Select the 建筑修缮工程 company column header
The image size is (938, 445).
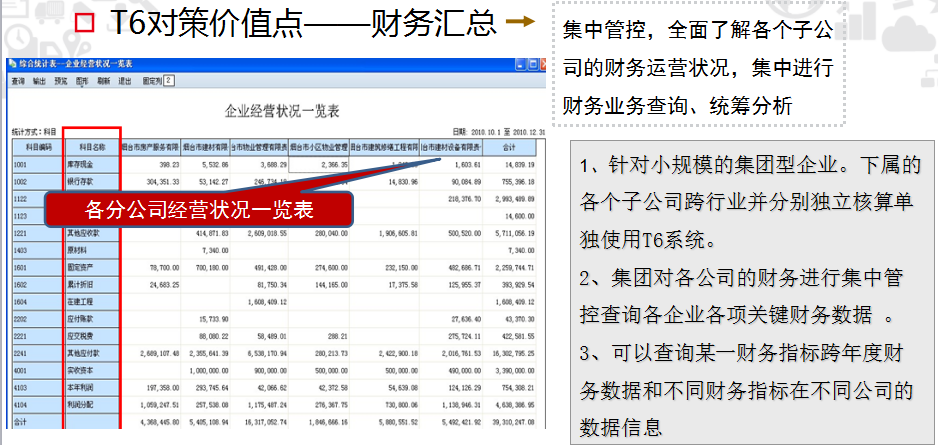tap(384, 147)
